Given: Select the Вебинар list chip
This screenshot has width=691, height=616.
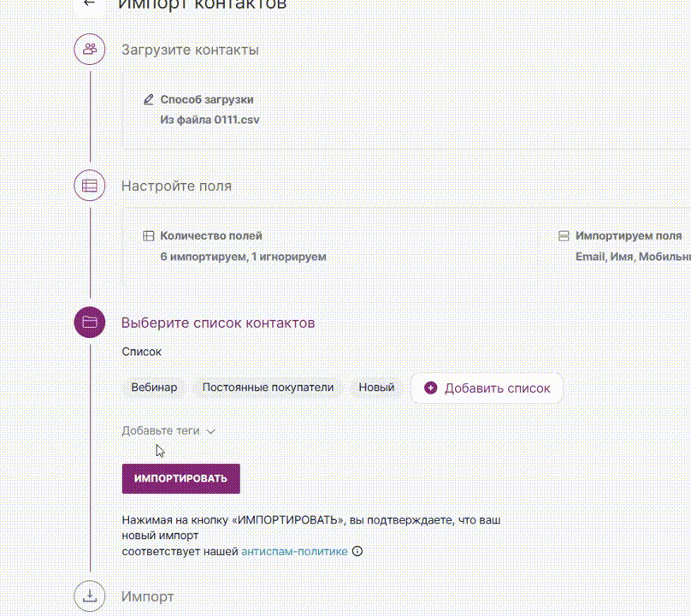Looking at the screenshot, I should 154,388.
